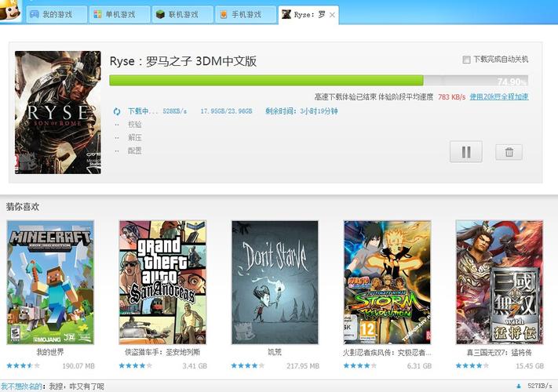Close the Ryse: 罗 tab
The width and height of the screenshot is (558, 392).
[x=332, y=15]
